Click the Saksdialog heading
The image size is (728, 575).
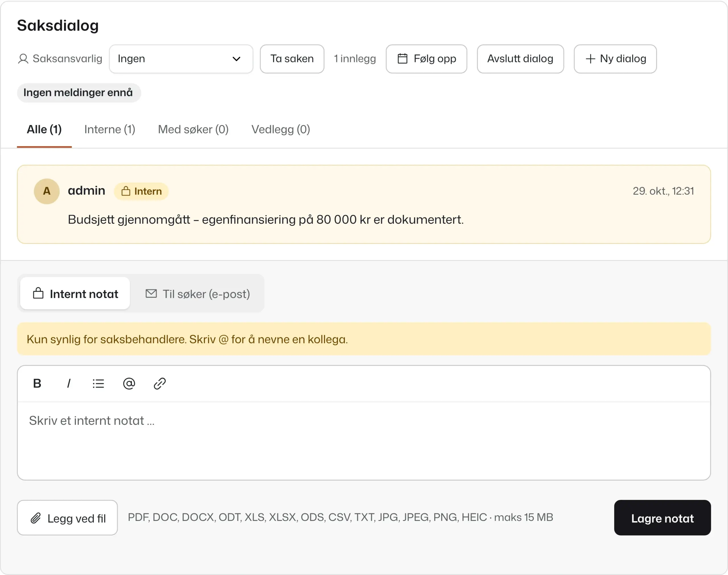(58, 26)
